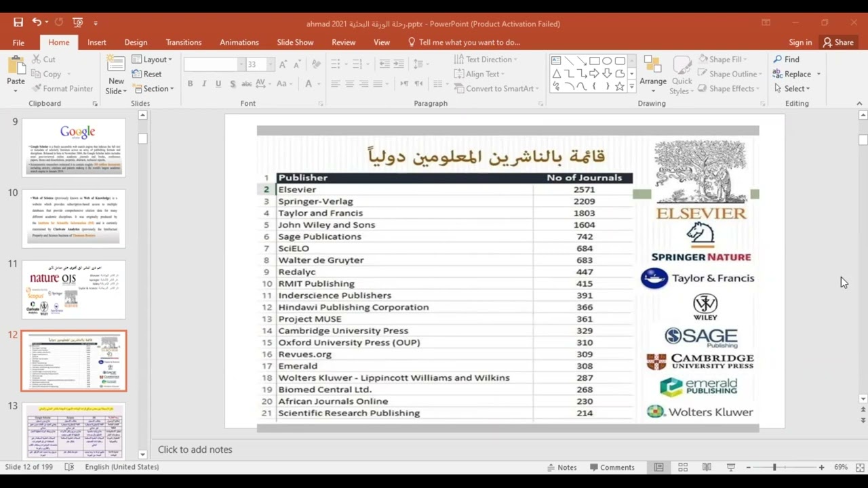The height and width of the screenshot is (488, 868).
Task: Click Format Painter
Action: (62, 89)
